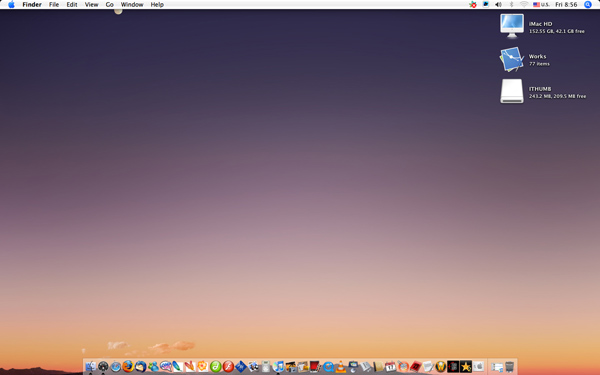Expand the U.S. input source menu
The image size is (600, 375).
[x=541, y=5]
